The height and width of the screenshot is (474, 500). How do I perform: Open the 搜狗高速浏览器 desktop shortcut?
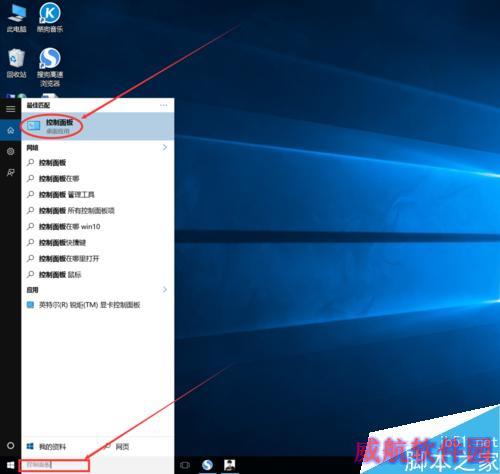[x=50, y=67]
